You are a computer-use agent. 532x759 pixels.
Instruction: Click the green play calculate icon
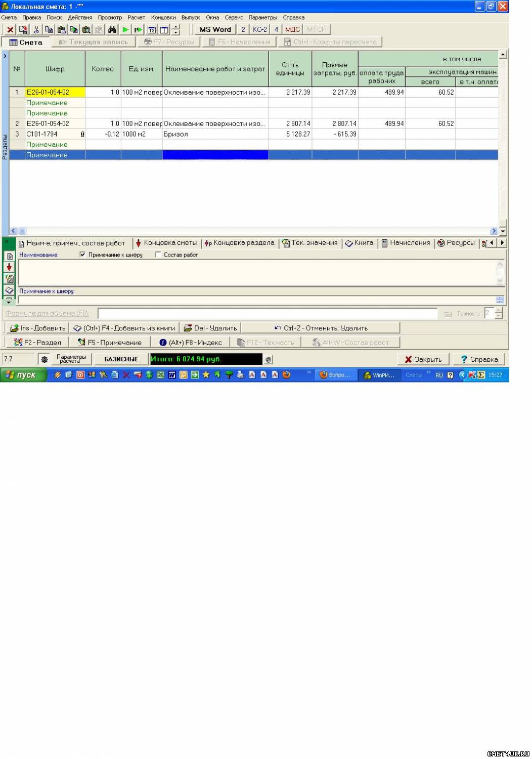click(125, 30)
